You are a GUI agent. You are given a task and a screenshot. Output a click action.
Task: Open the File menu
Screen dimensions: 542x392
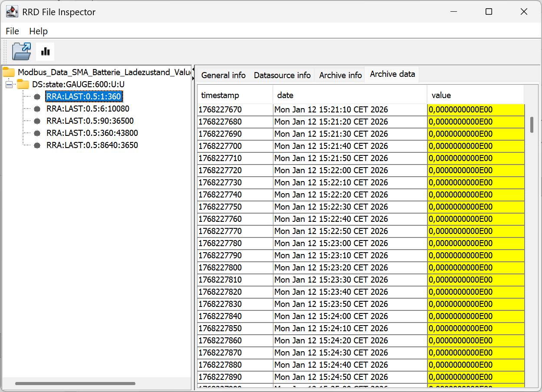pyautogui.click(x=12, y=31)
